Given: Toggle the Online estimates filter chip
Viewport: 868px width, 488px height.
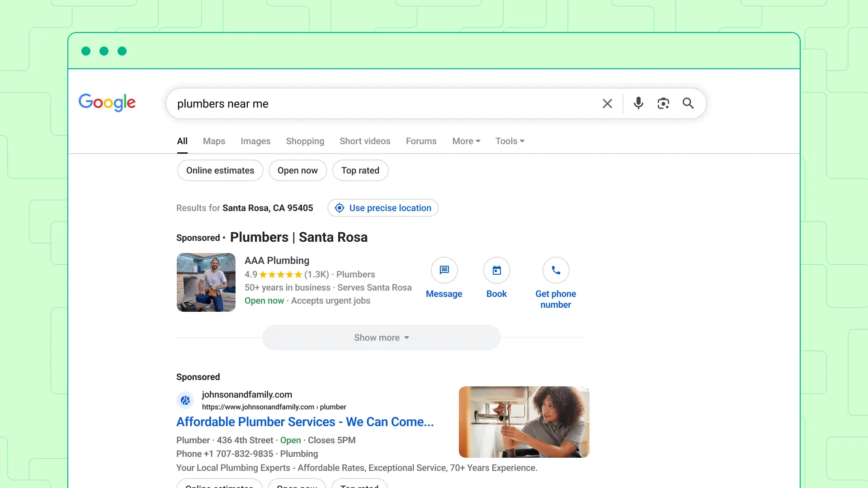Looking at the screenshot, I should (220, 170).
